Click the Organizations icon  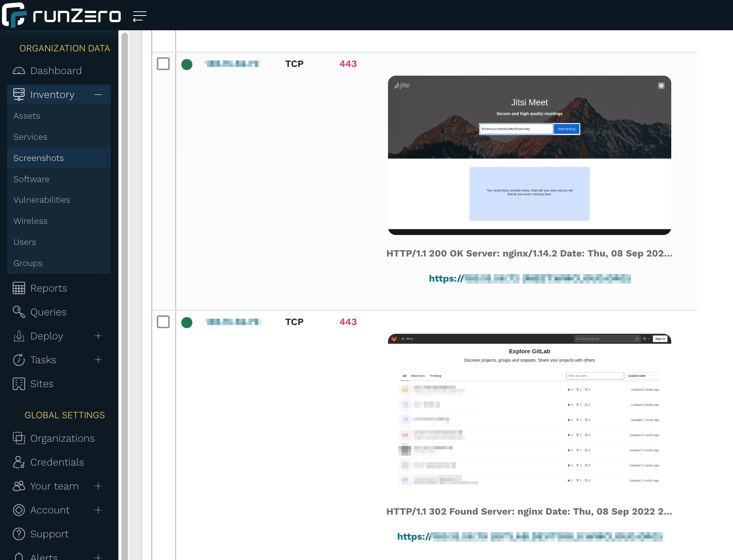click(19, 438)
